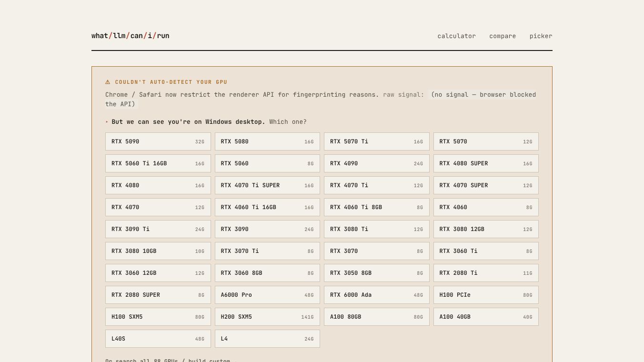The height and width of the screenshot is (362, 644).
Task: Pick RTX 3070 Ti 8G
Action: coord(267,251)
